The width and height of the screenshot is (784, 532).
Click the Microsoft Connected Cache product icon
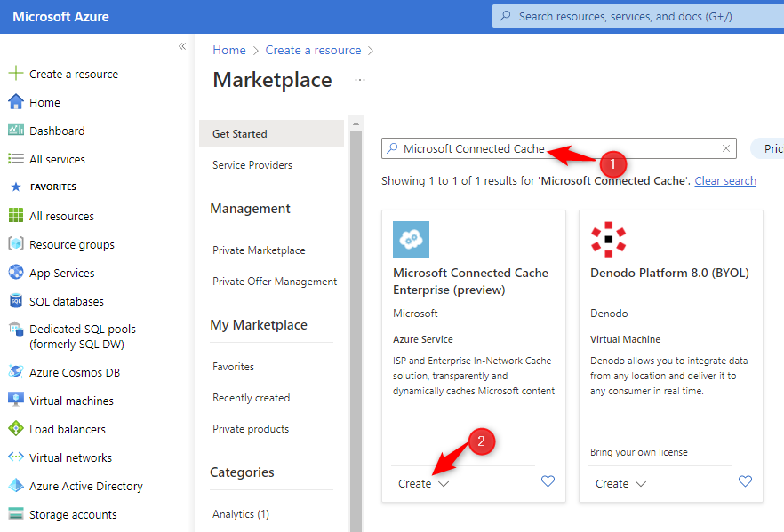(411, 239)
